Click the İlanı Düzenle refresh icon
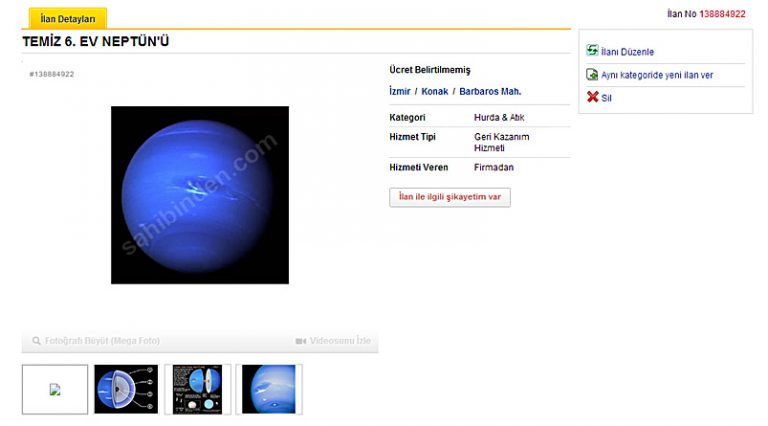This screenshot has height=426, width=768. point(592,50)
